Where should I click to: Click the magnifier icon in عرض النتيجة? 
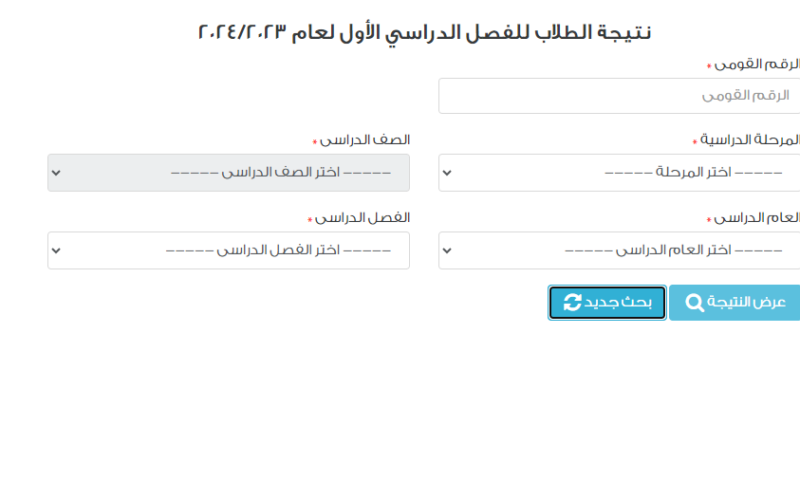694,303
